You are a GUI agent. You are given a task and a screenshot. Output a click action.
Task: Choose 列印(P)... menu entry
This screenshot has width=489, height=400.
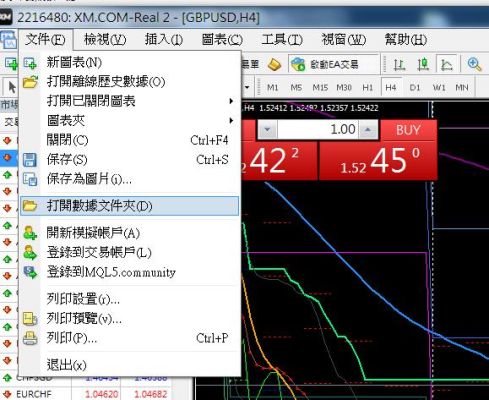130,339
